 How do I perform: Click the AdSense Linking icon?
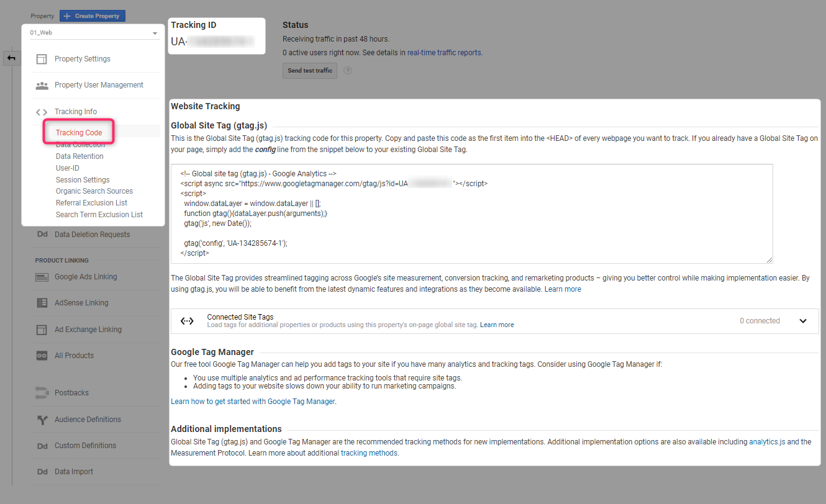[x=42, y=303]
